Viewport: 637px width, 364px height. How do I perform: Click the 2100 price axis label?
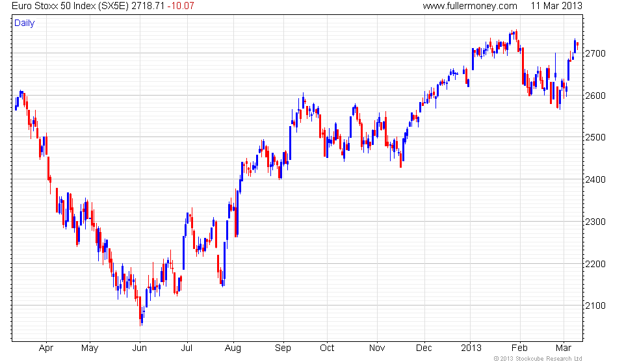point(595,306)
